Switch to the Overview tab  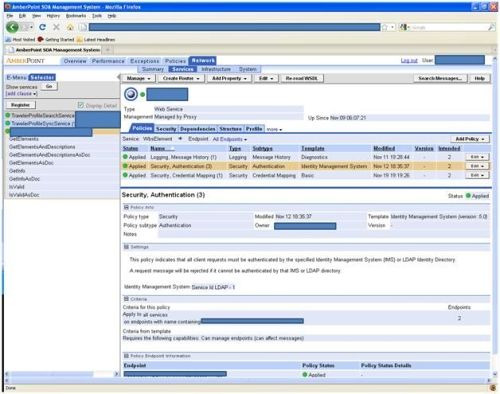coord(75,61)
